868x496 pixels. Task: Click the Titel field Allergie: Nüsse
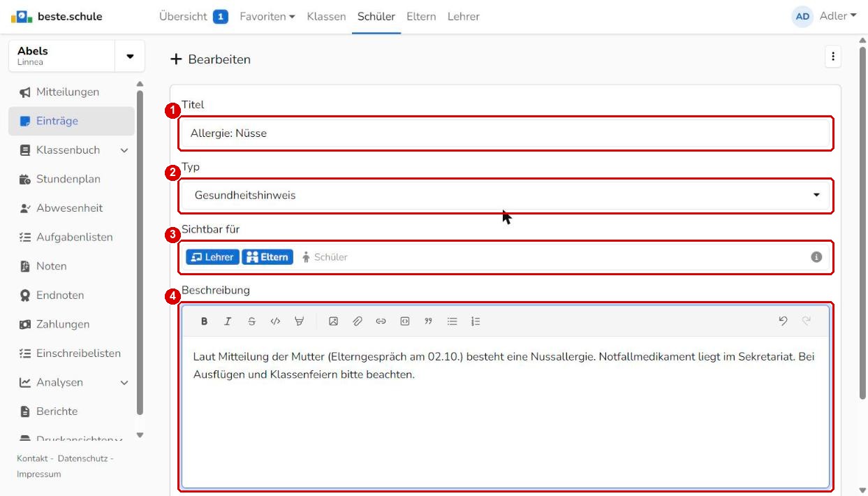coord(506,133)
